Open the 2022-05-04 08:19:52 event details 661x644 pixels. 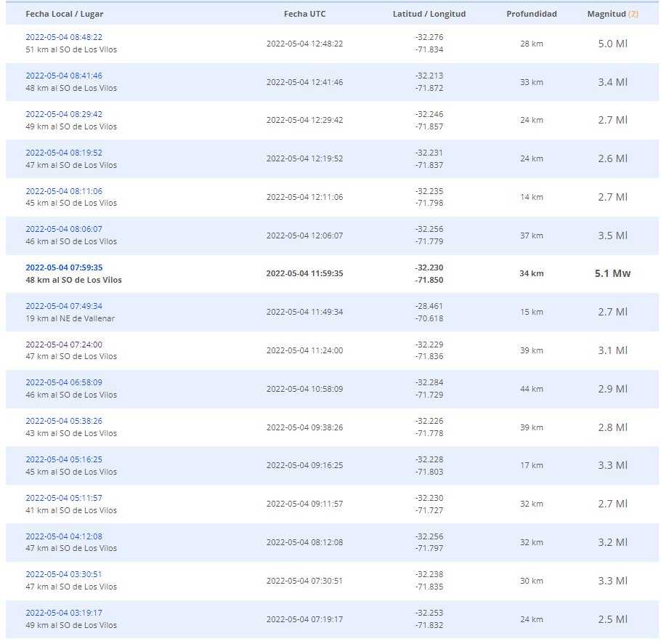[64, 153]
